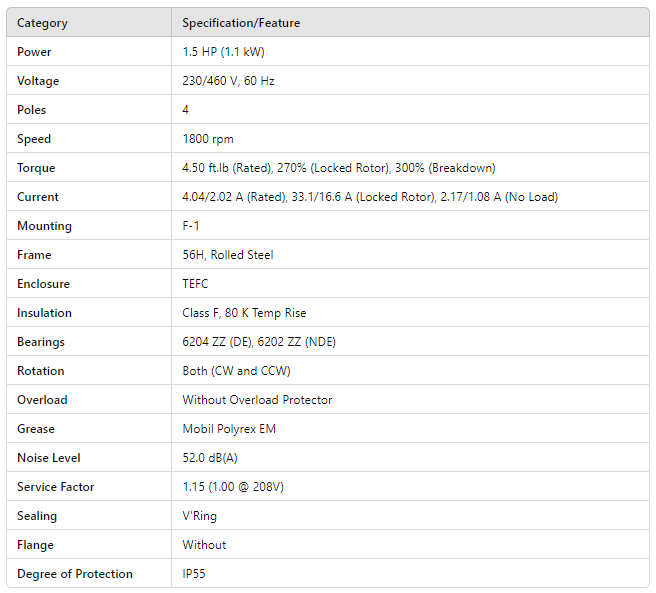Click the 1800 rpm speed value
Screen dimensions: 656x593
click(x=208, y=139)
